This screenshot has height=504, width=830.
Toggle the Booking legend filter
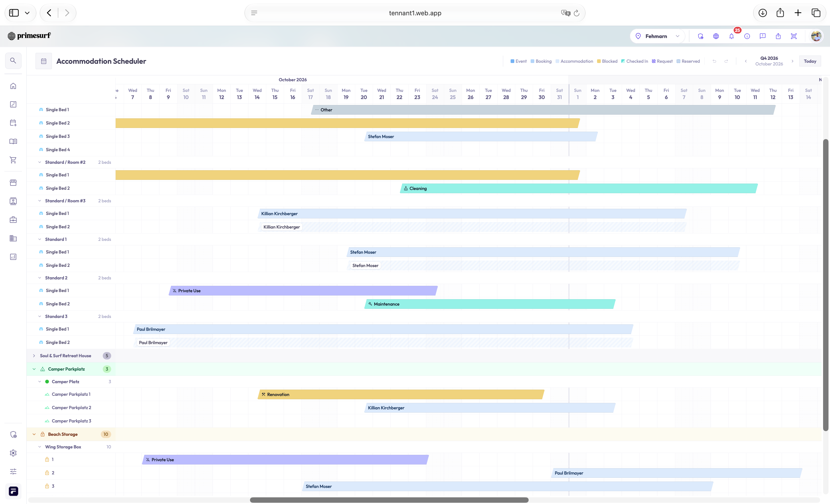coord(541,61)
